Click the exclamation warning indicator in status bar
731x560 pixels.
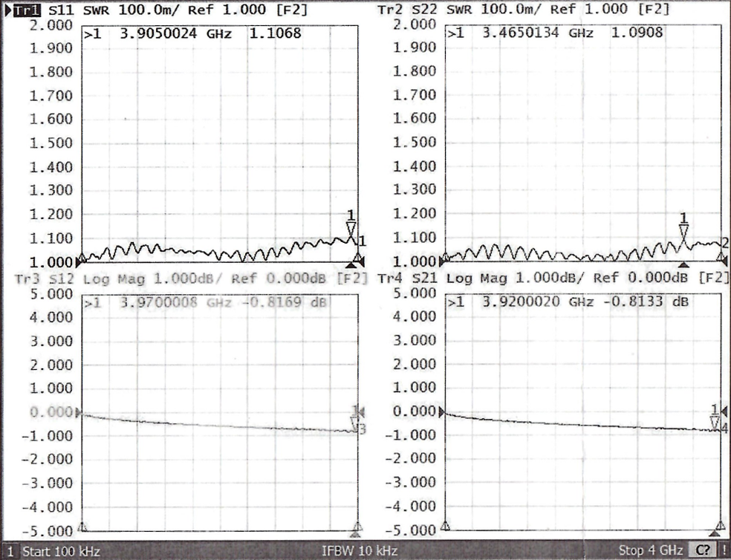point(723,551)
